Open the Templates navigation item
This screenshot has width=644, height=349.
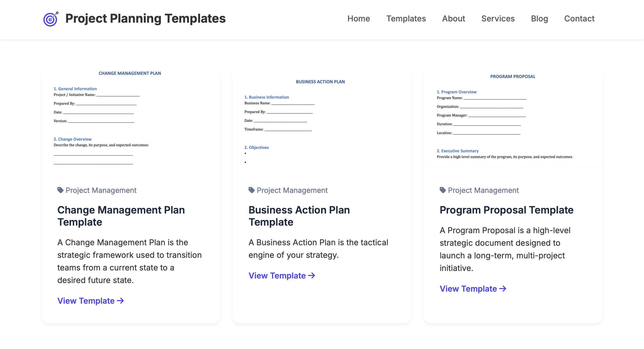tap(406, 18)
